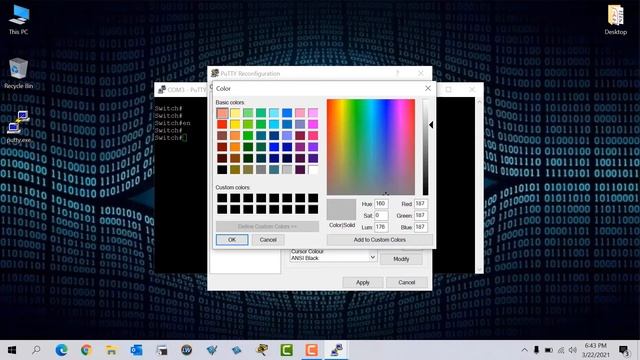Open the volume control in system tray

point(573,350)
